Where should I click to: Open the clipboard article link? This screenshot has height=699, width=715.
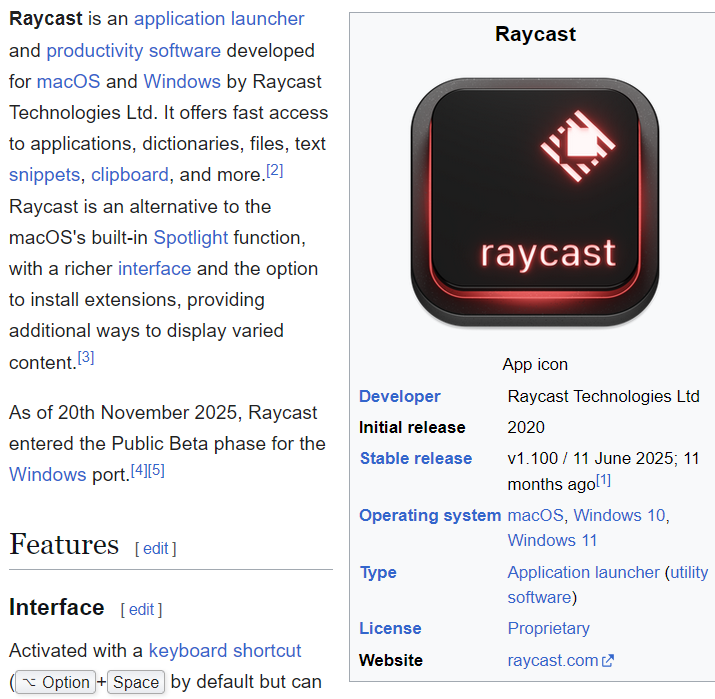(130, 175)
